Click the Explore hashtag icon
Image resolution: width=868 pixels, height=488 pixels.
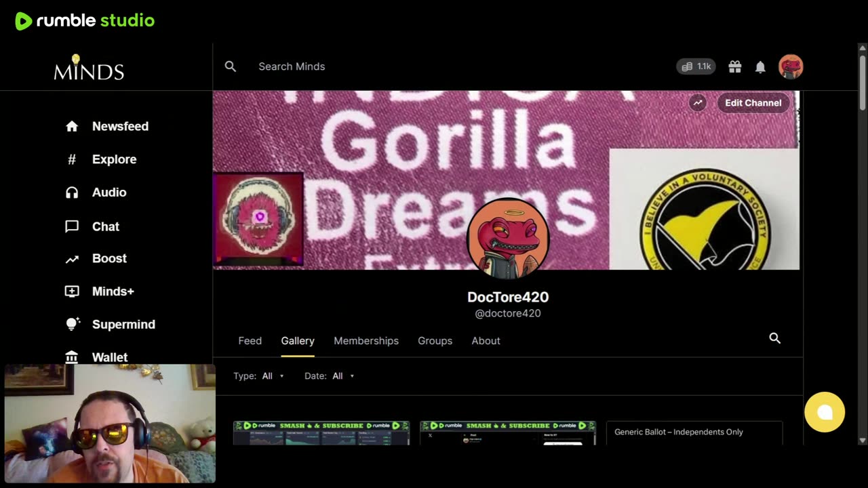click(x=72, y=159)
